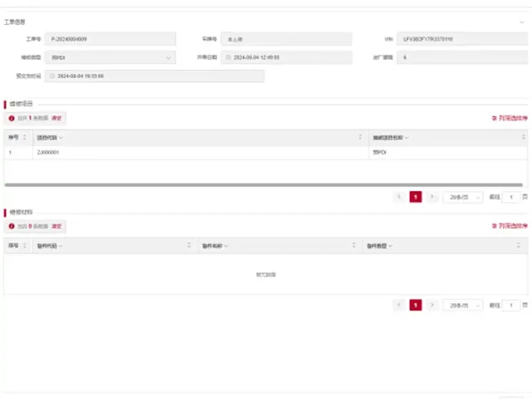Screen dimensions: 532x399
Task: Click the 车牌号 field showing 未上牌
Action: (x=286, y=39)
